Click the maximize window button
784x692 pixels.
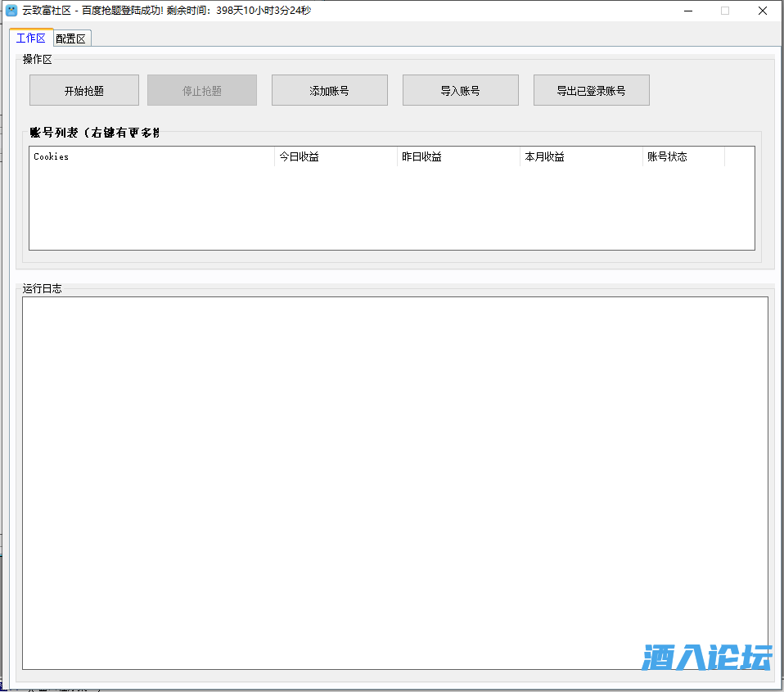coord(724,11)
